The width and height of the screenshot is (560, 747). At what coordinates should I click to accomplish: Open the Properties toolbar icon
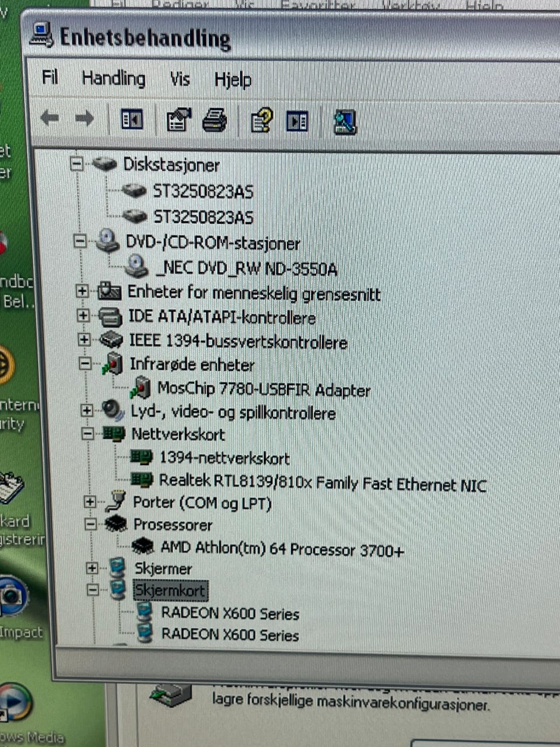click(179, 120)
